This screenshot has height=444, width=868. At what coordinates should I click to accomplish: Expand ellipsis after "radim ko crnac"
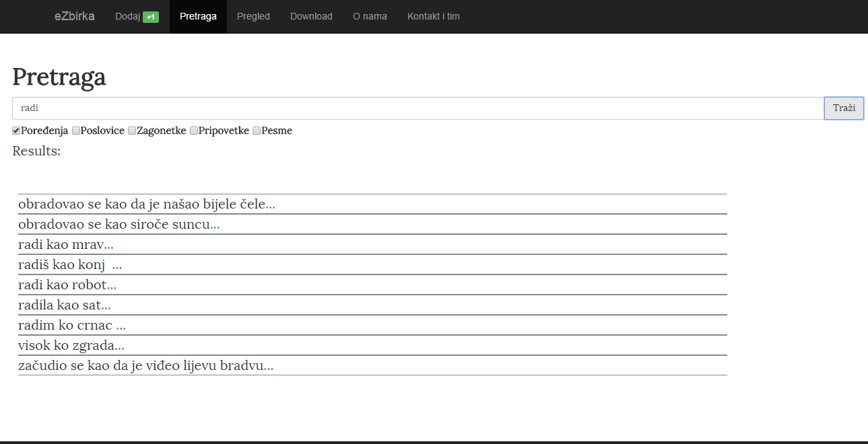point(121,326)
